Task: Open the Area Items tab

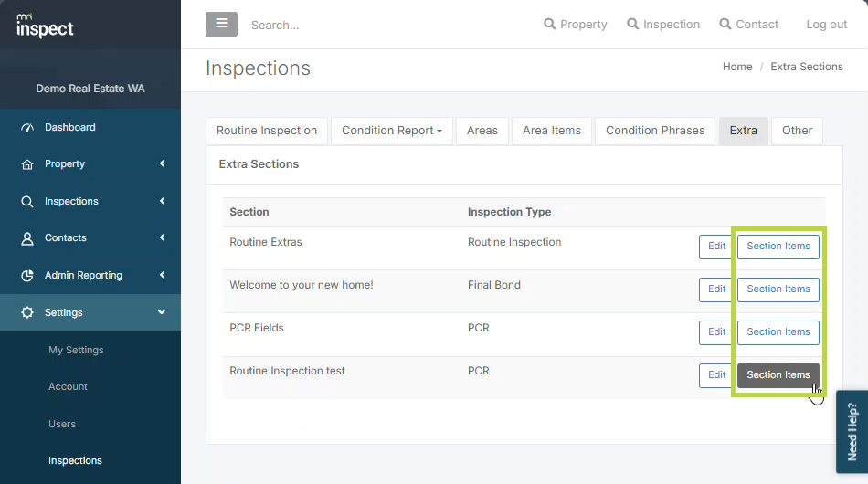Action: coord(552,131)
